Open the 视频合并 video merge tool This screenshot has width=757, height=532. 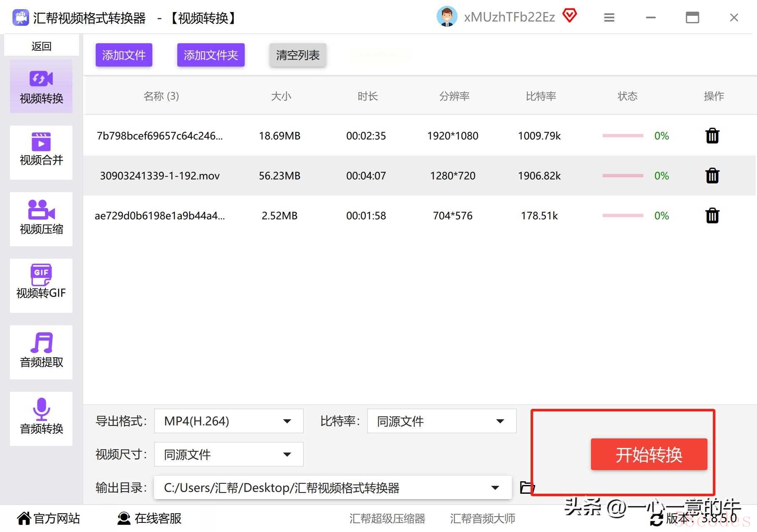tap(41, 152)
